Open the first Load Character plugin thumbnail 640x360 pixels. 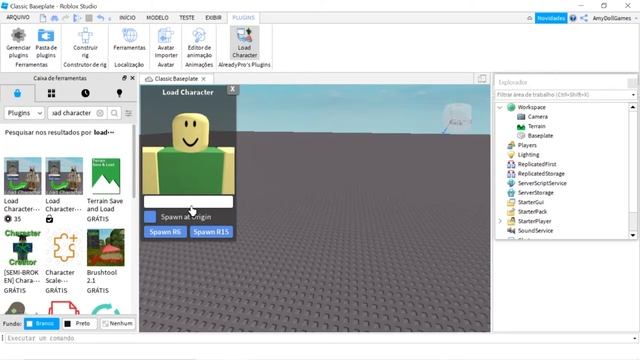tap(22, 176)
